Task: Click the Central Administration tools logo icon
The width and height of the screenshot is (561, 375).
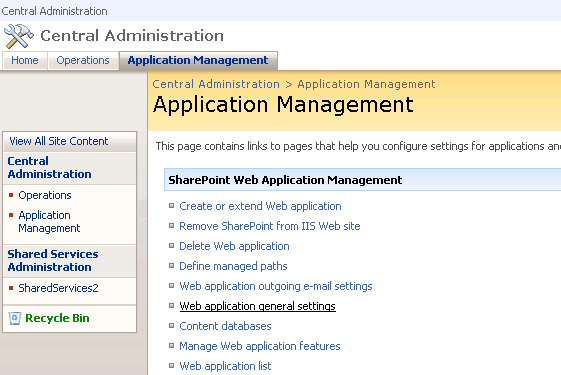Action: [x=19, y=36]
